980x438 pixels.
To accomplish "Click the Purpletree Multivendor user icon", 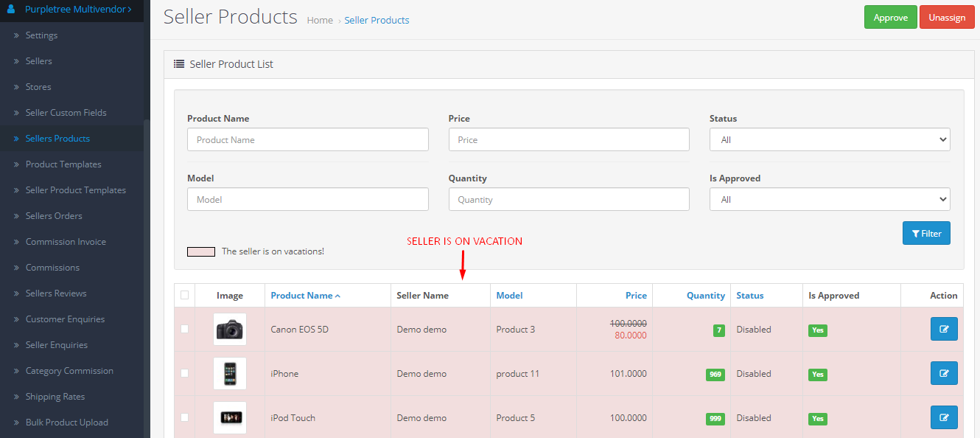I will coord(10,10).
